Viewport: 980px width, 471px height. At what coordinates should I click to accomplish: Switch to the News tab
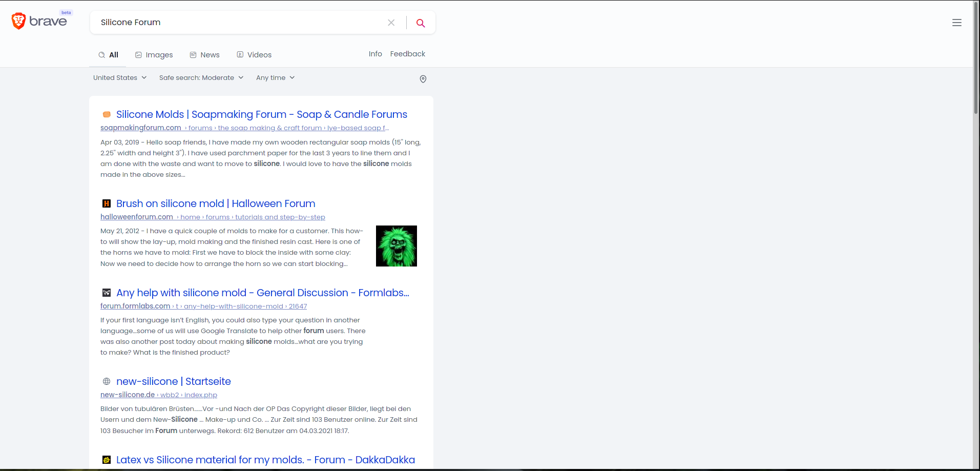205,55
